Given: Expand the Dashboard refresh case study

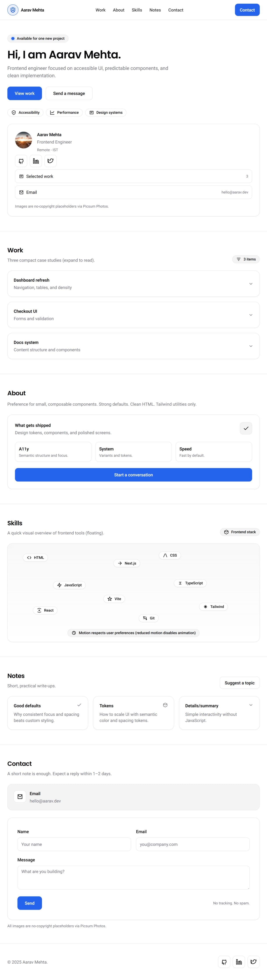Looking at the screenshot, I should (251, 284).
